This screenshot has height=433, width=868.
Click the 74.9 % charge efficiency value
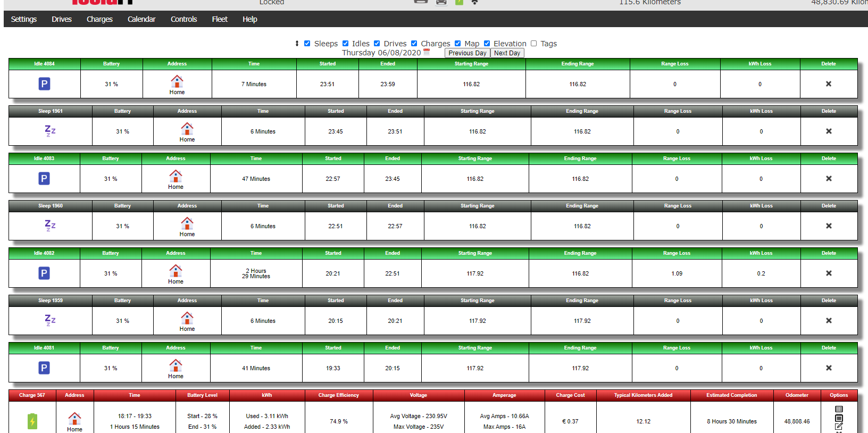[339, 421]
